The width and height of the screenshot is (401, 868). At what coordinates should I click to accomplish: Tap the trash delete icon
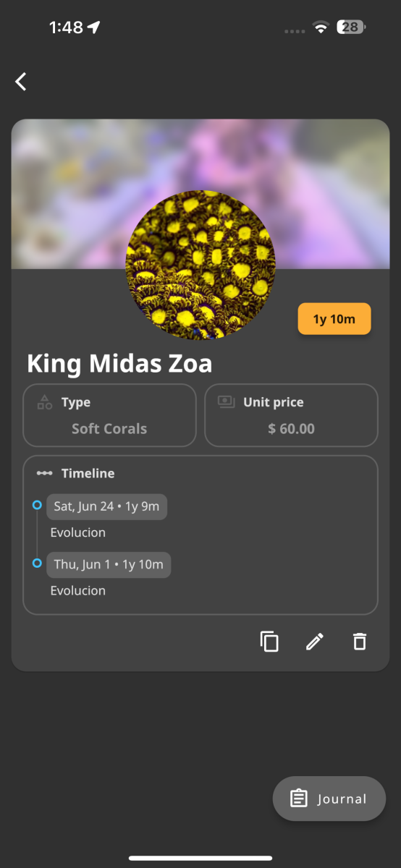tap(360, 642)
